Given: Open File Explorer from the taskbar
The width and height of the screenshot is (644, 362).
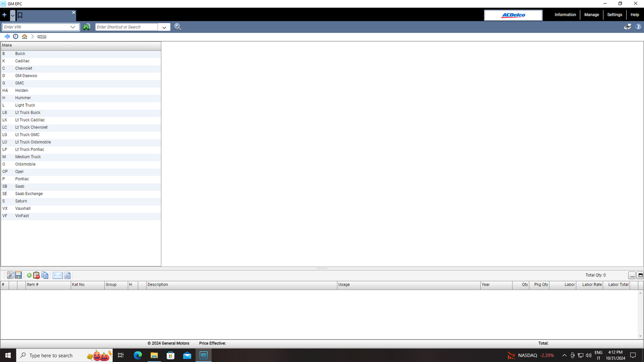Looking at the screenshot, I should point(154,355).
